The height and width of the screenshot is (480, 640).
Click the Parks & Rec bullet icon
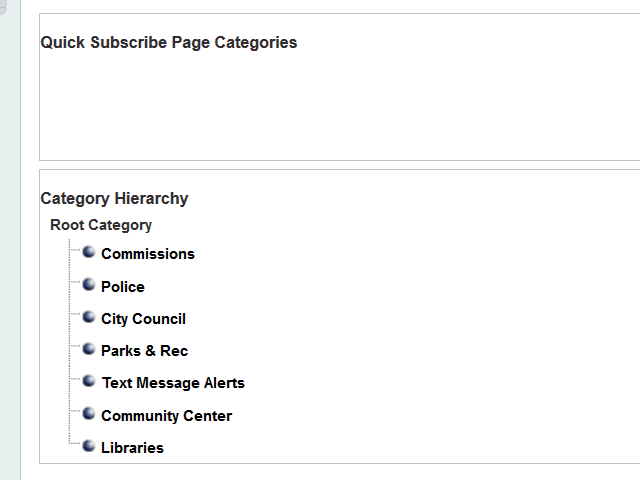[89, 350]
